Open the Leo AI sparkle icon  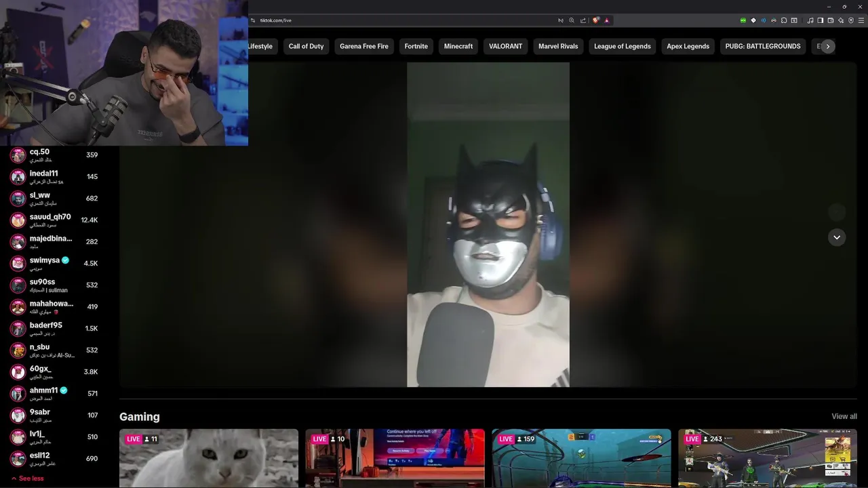(x=841, y=20)
